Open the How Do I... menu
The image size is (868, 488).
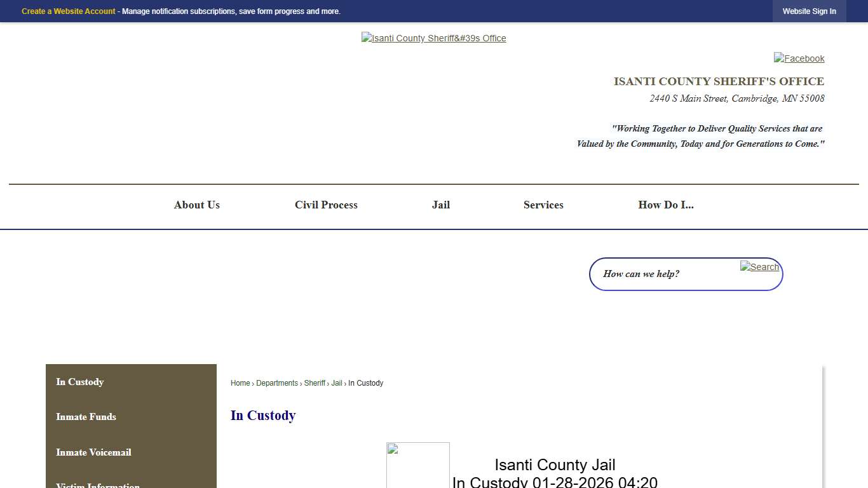tap(666, 205)
